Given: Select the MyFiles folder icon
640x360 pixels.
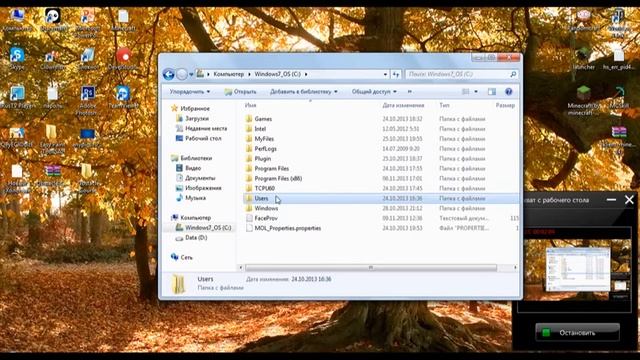Looking at the screenshot, I should [249, 139].
